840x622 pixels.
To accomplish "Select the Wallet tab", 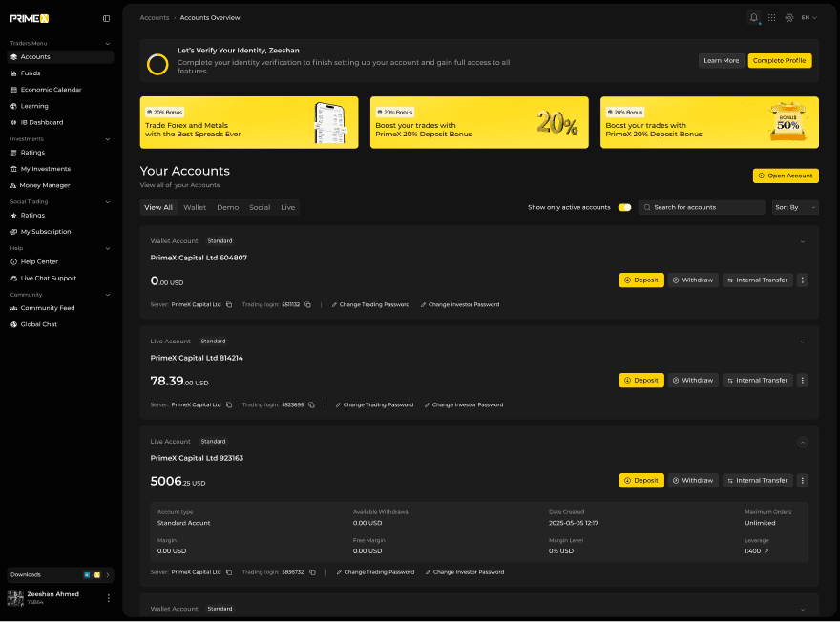I will pyautogui.click(x=195, y=207).
